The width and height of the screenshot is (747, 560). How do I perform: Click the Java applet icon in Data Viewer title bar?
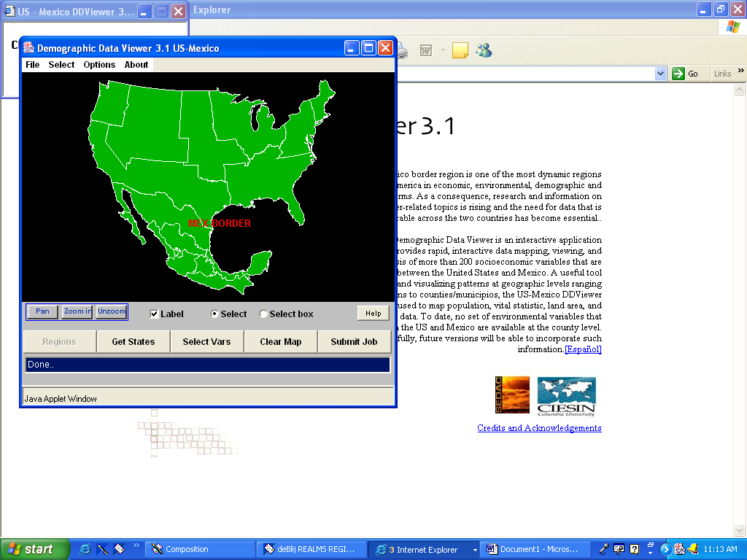[x=29, y=47]
